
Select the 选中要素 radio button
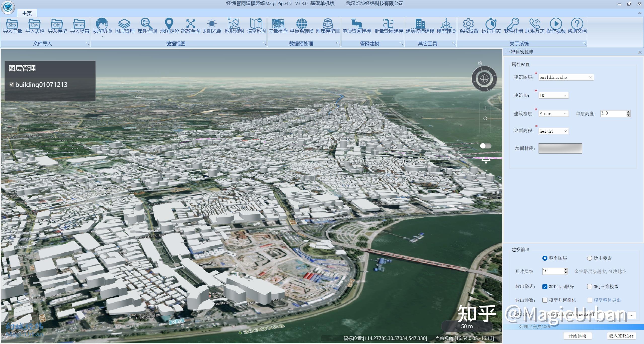589,258
